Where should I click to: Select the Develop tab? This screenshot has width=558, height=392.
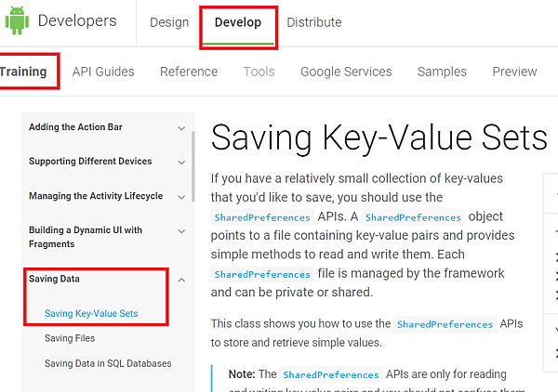click(x=237, y=22)
